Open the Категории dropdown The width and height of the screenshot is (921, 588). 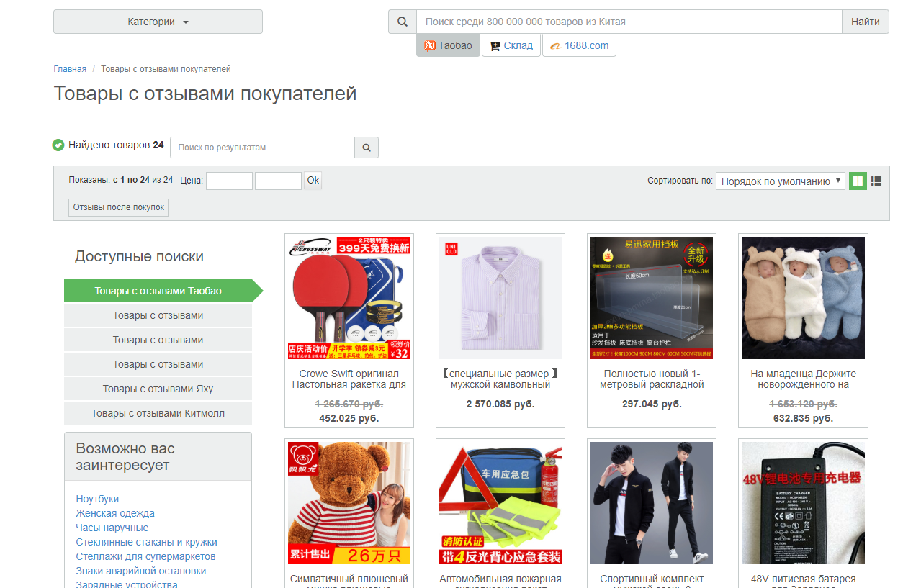tap(158, 22)
